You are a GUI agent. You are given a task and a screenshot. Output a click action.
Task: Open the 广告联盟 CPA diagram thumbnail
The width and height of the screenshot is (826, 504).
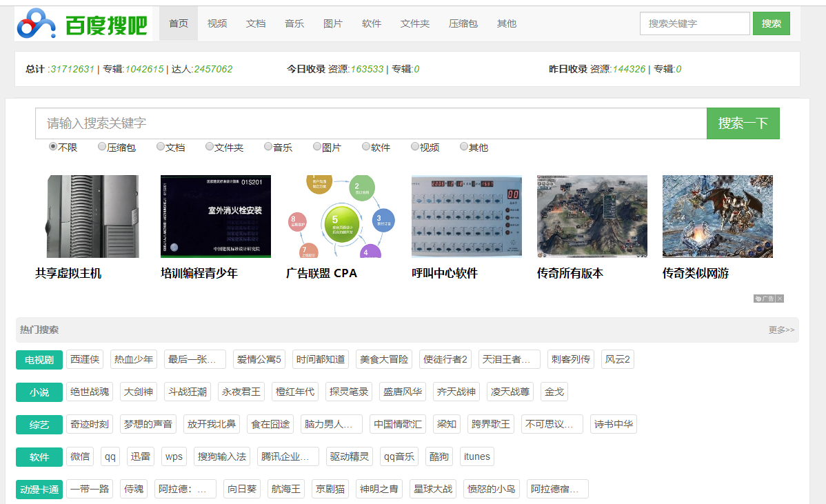pyautogui.click(x=341, y=216)
